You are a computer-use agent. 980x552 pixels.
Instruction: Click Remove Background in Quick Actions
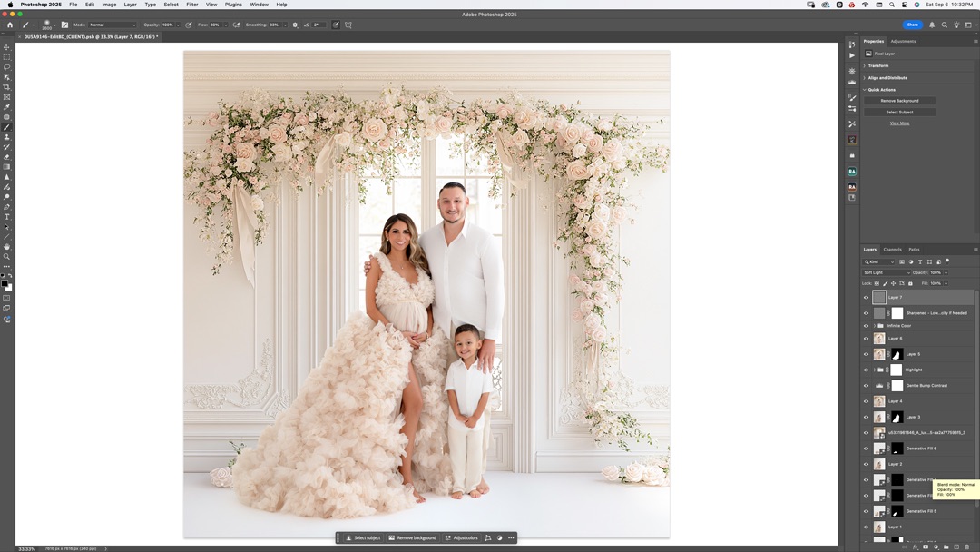point(899,101)
